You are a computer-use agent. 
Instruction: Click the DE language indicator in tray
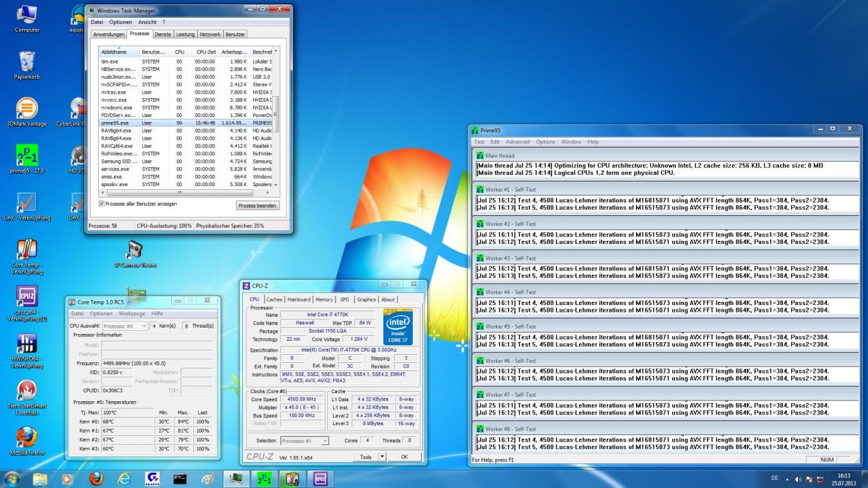point(775,479)
